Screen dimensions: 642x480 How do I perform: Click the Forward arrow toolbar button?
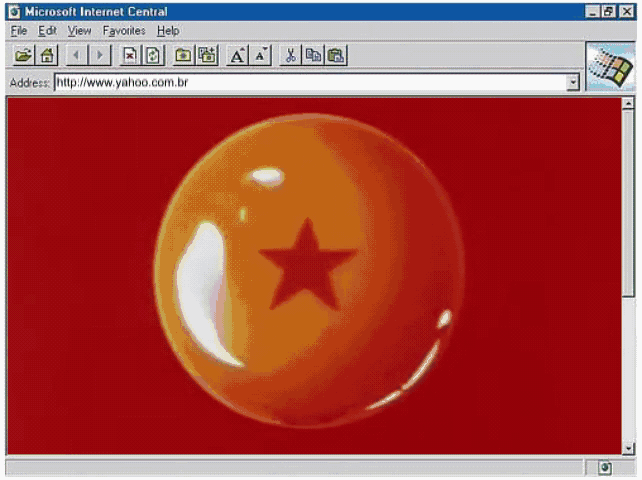(x=99, y=55)
